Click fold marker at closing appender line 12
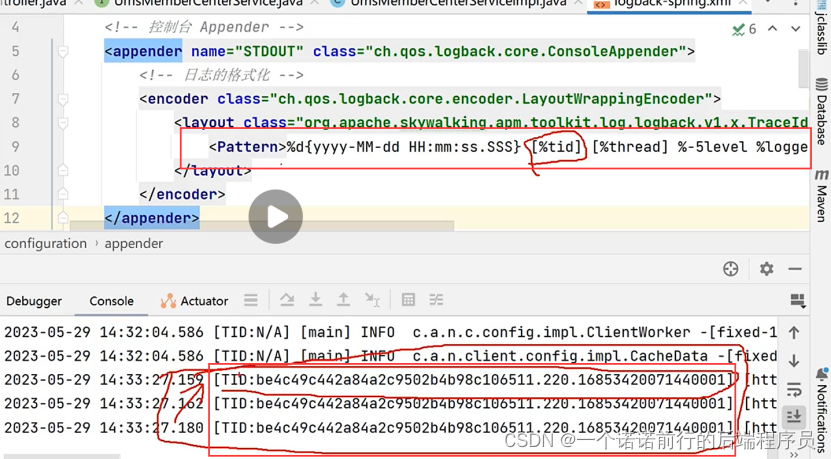Viewport: 831px width, 459px height. [x=63, y=218]
